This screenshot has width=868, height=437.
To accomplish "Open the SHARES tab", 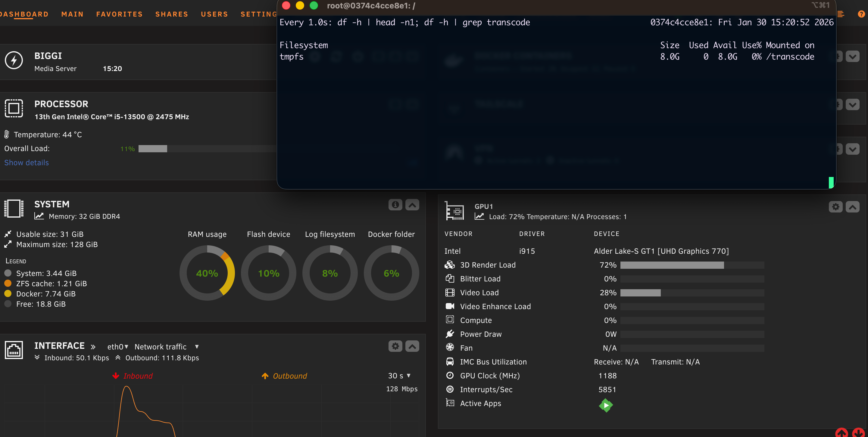I will coord(171,14).
